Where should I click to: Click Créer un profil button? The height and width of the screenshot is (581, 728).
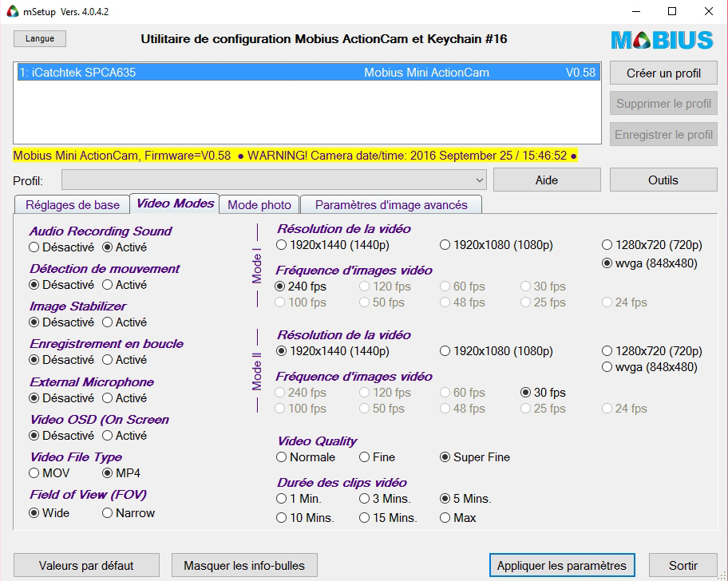[x=663, y=73]
